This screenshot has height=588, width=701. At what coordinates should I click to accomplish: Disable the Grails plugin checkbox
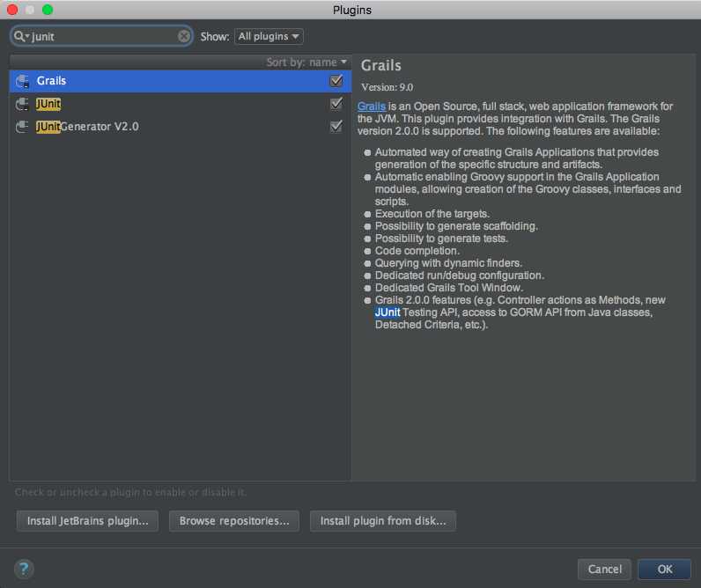(336, 81)
